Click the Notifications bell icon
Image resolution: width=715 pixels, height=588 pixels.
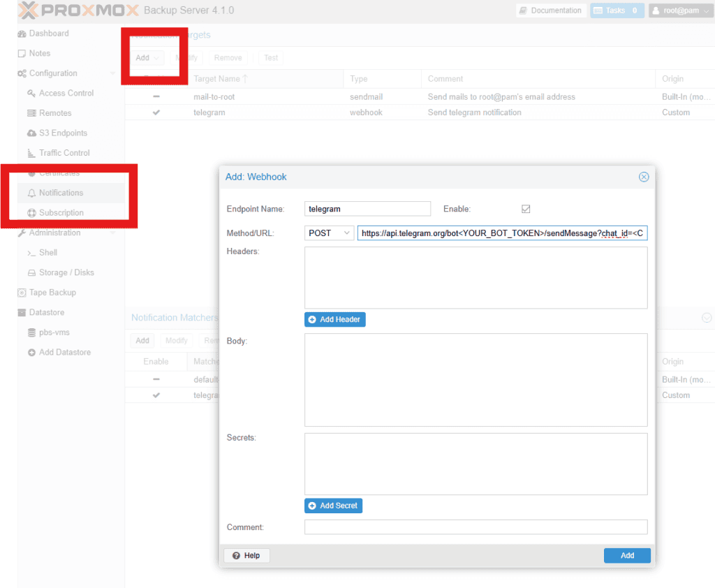pyautogui.click(x=31, y=193)
